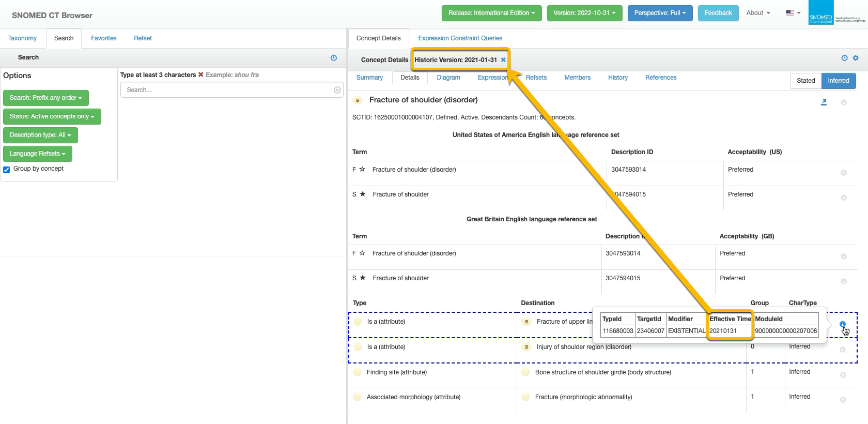Switch to the Refset tab
The height and width of the screenshot is (424, 868).
pos(143,38)
